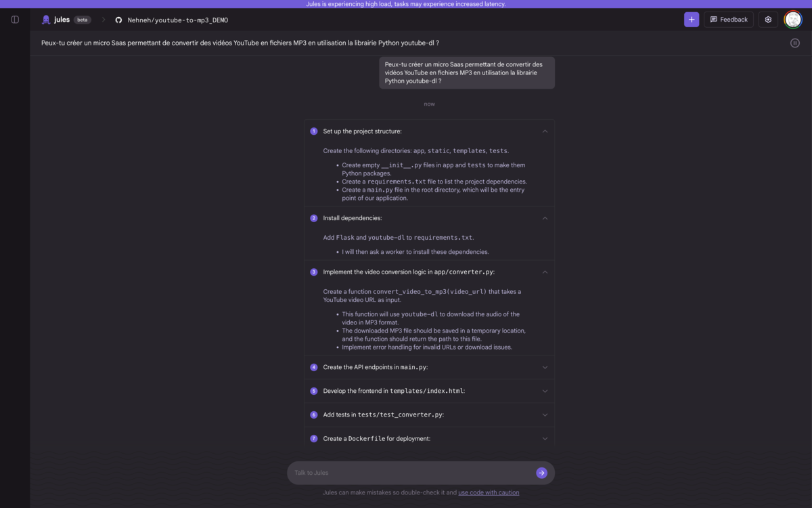This screenshot has height=508, width=812.
Task: Toggle the sidebar panel icon
Action: click(15, 20)
